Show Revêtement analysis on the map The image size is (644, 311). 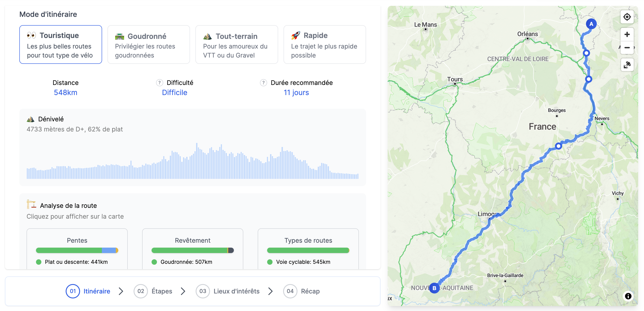click(x=192, y=240)
